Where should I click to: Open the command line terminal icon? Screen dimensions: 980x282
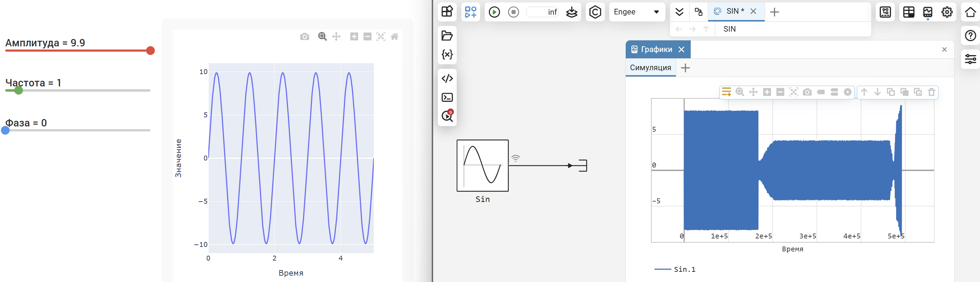(x=447, y=98)
